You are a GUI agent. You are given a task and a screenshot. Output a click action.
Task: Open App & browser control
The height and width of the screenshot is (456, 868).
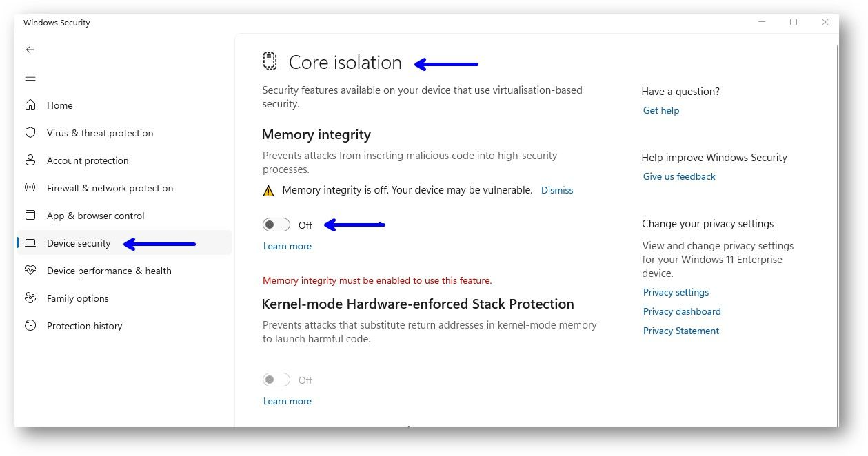tap(95, 216)
